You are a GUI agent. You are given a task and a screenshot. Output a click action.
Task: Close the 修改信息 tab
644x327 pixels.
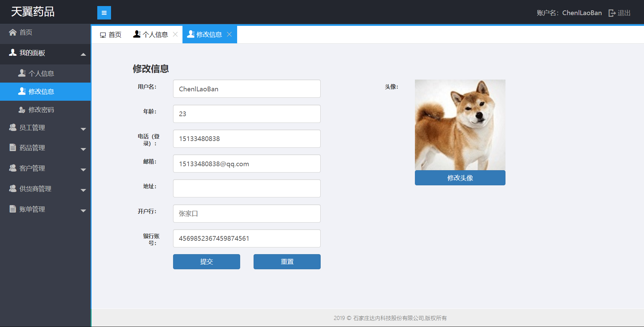coord(229,34)
